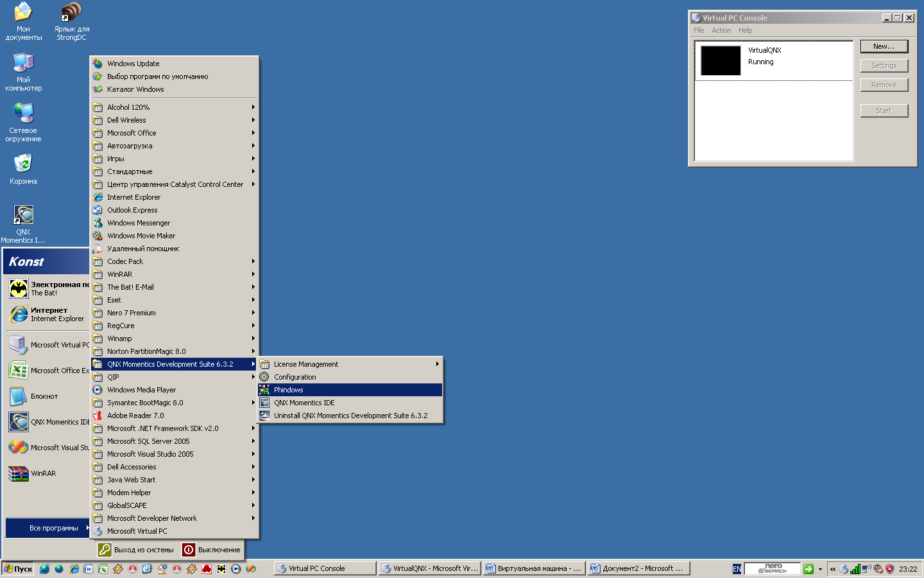This screenshot has height=578, width=924.
Task: Open Configuration in QNX submenu
Action: (350, 377)
